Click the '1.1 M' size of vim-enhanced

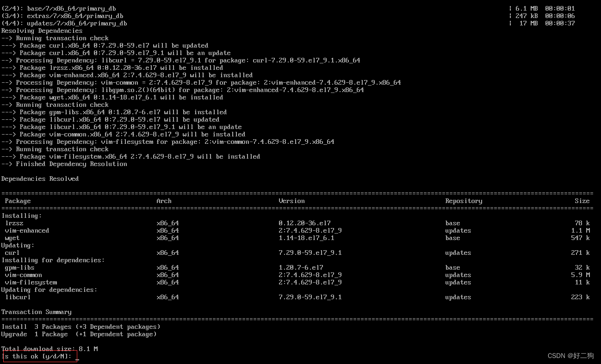[x=580, y=231]
